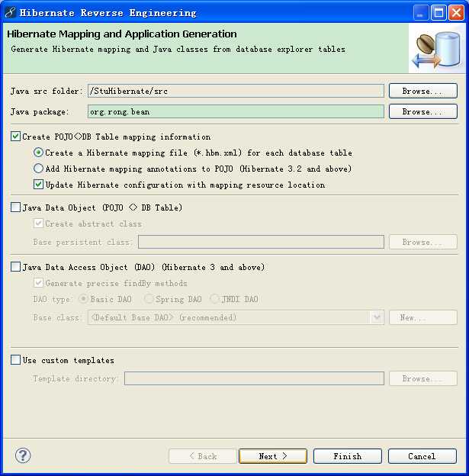
Task: Toggle the Create abstract class checkbox
Action: point(38,224)
